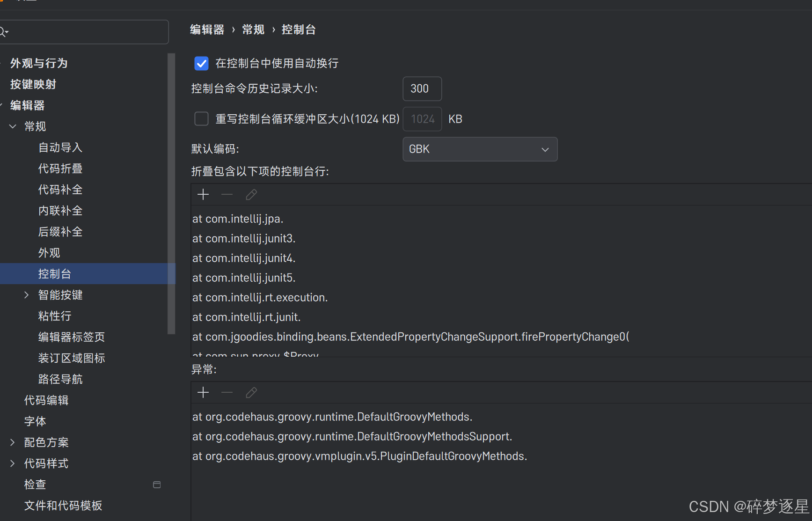Expand the 智能按键 section

coord(27,294)
